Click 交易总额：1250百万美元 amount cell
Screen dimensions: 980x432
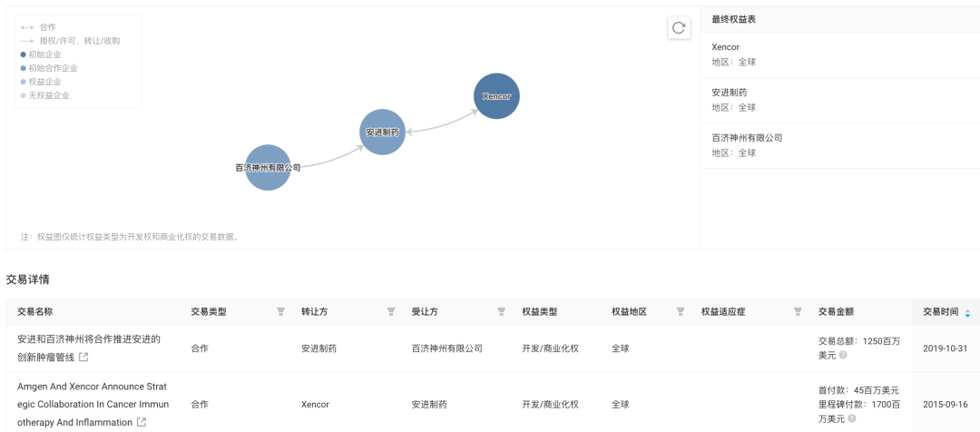pos(859,349)
